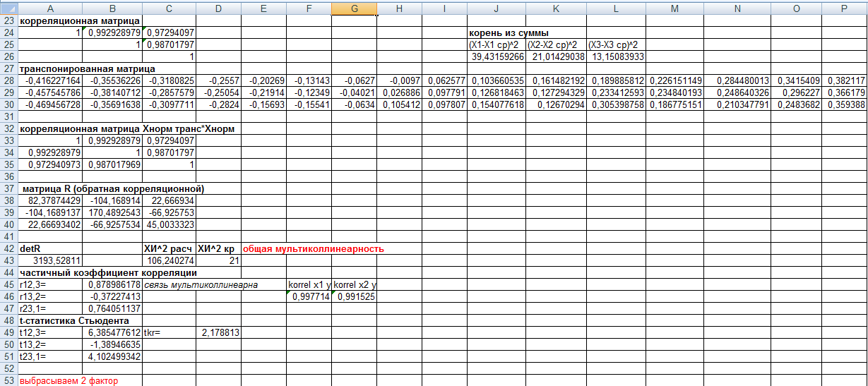Click the 'корреляционная матрица' heading in row 23
The height and width of the screenshot is (386, 868).
point(80,21)
